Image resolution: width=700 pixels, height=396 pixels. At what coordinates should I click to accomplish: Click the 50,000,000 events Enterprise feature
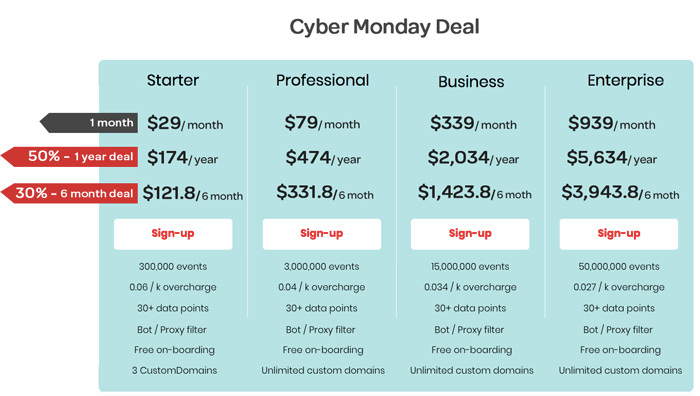(619, 267)
